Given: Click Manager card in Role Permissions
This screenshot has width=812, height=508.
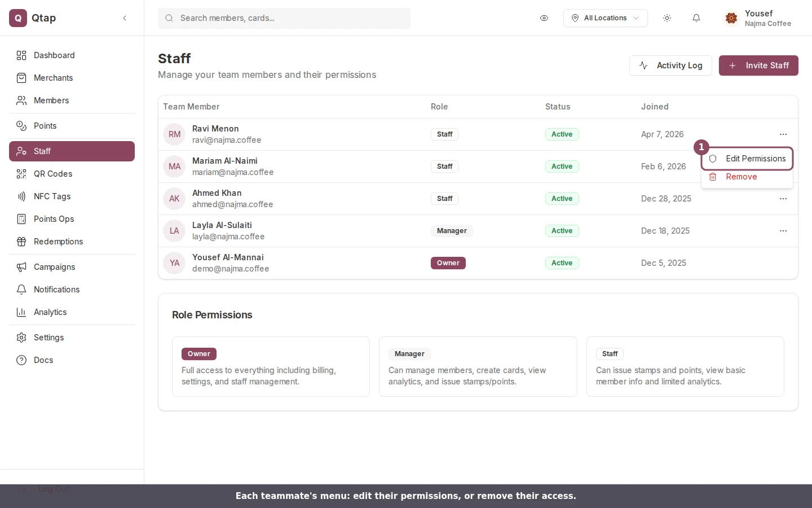Looking at the screenshot, I should click(x=478, y=367).
